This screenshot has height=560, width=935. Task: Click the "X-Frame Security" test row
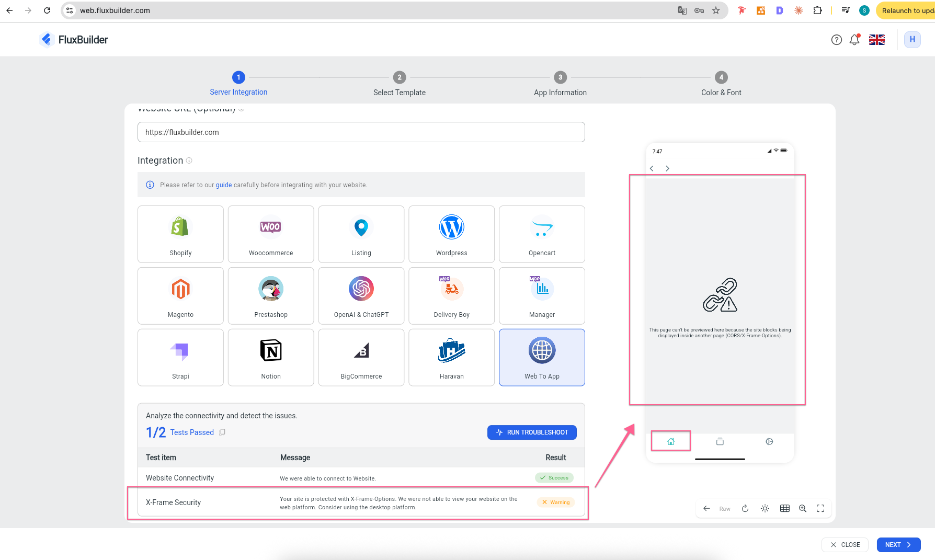(x=361, y=502)
